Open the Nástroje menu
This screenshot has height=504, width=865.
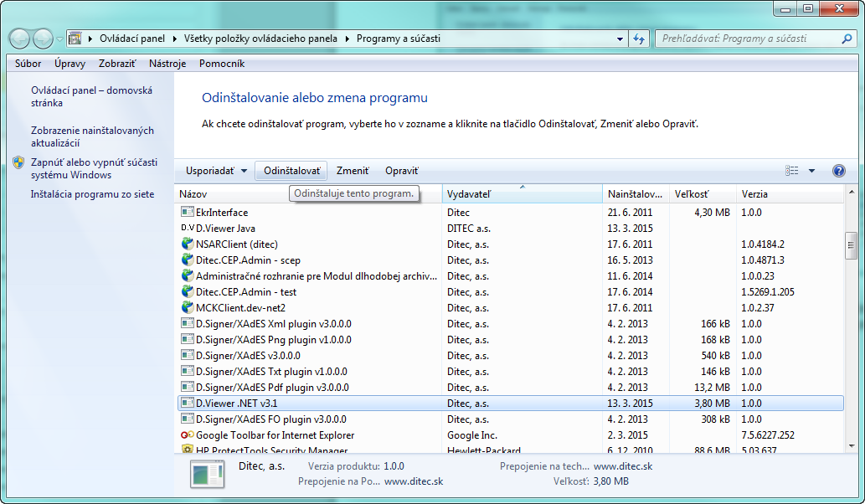(167, 64)
